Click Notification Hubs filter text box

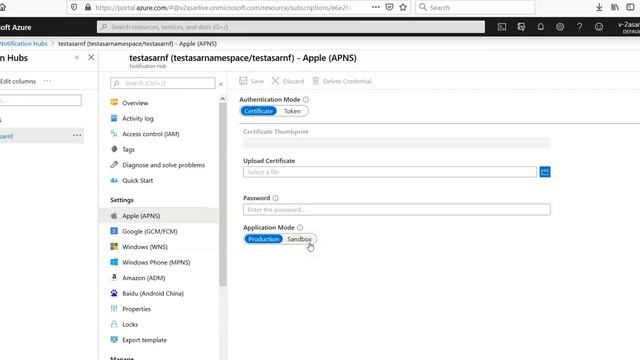(40, 100)
